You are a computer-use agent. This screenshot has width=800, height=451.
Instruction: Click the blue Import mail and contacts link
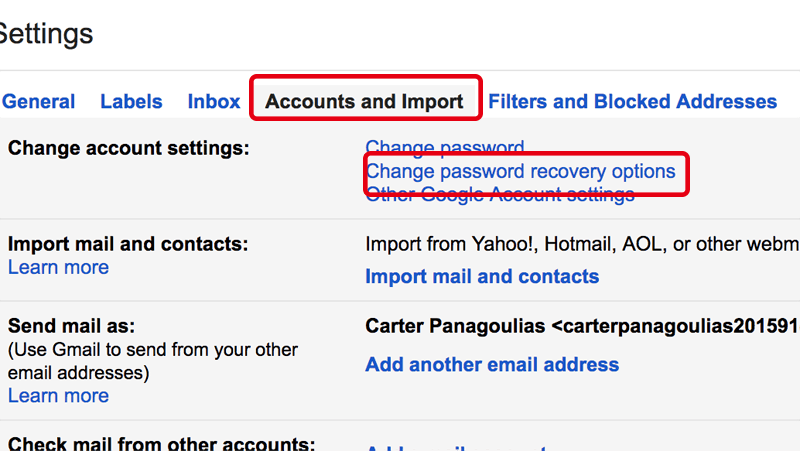[x=482, y=276]
